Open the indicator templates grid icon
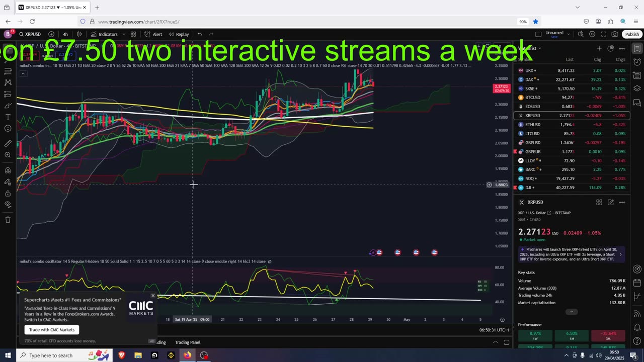The image size is (644, 362). [x=133, y=34]
